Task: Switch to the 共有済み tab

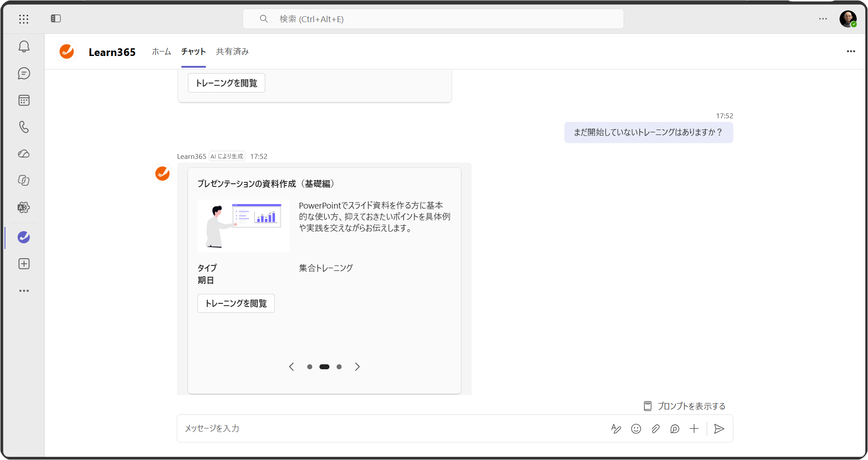Action: coord(232,51)
